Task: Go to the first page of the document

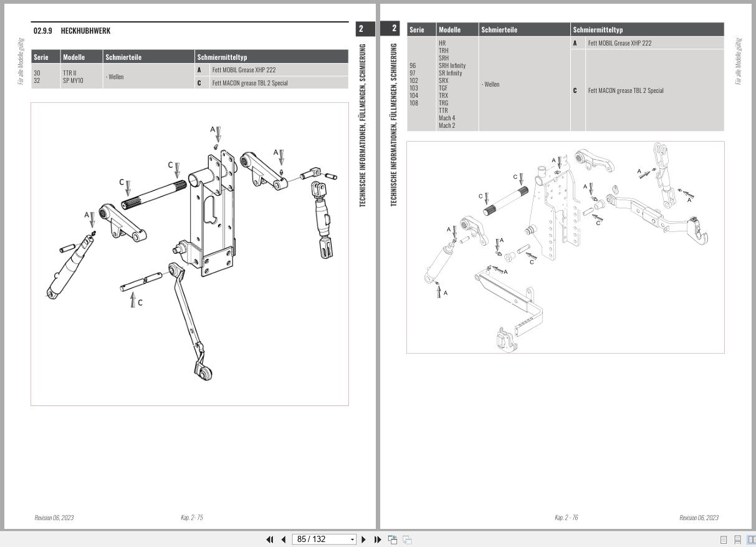Action: (270, 539)
